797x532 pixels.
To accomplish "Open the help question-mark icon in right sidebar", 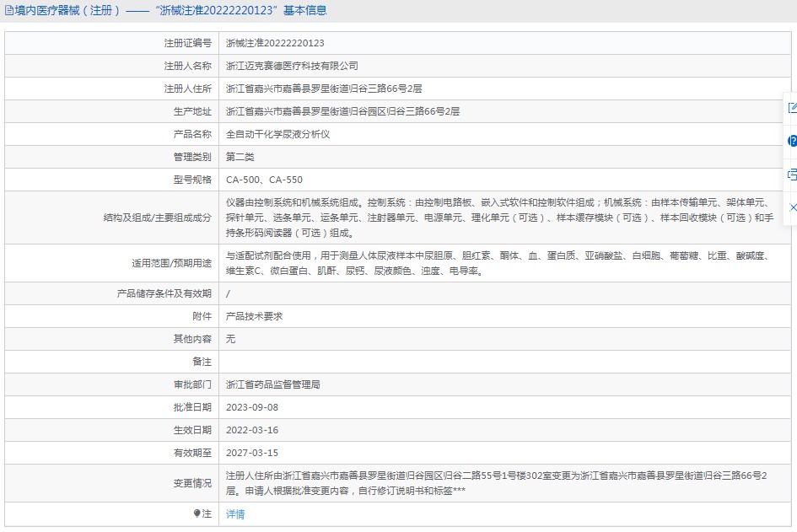I will point(792,141).
